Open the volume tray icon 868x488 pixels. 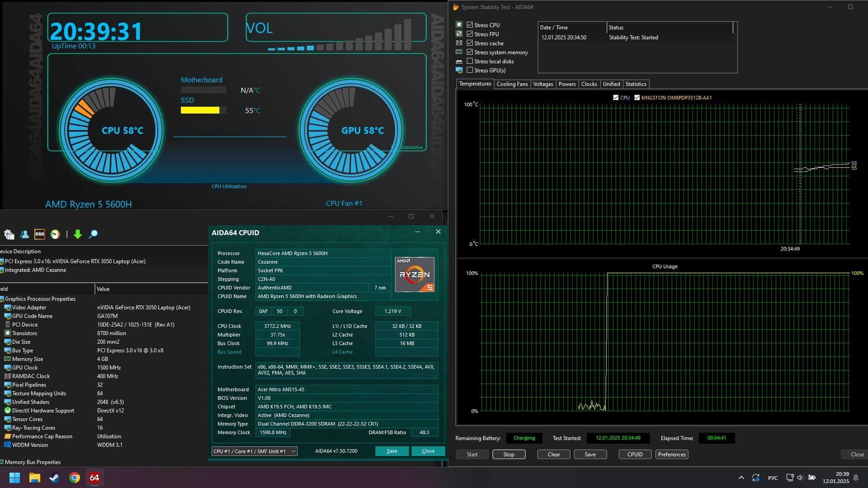[800, 478]
